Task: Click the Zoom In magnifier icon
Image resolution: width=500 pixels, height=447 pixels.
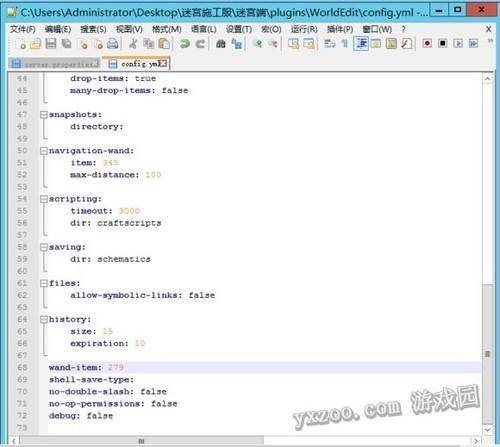Action: [x=257, y=44]
